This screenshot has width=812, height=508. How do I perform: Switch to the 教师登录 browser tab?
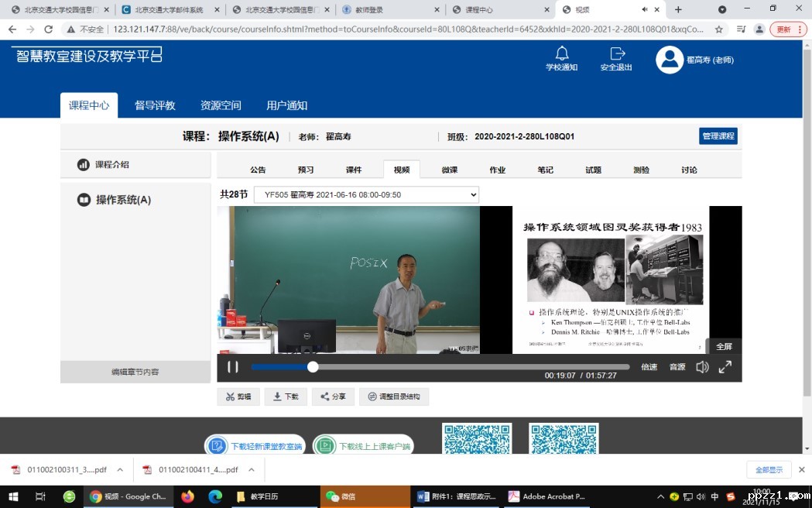[390, 9]
